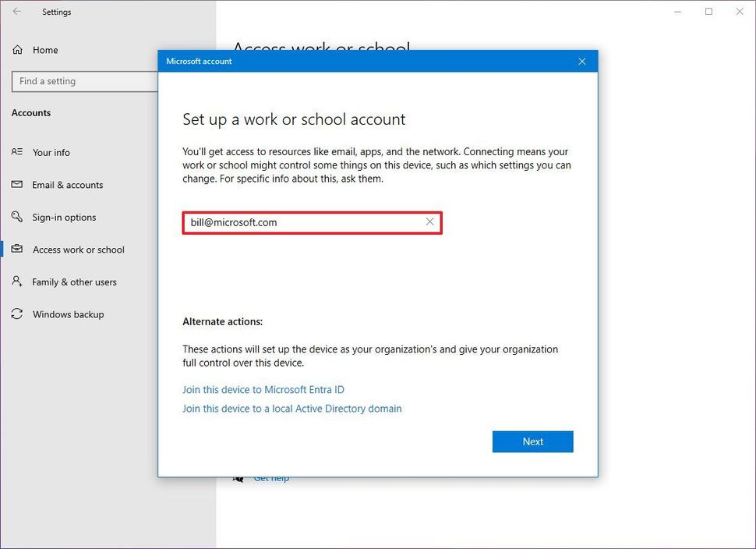Click the Home house icon
Image resolution: width=756 pixels, height=549 pixels.
pyautogui.click(x=17, y=50)
